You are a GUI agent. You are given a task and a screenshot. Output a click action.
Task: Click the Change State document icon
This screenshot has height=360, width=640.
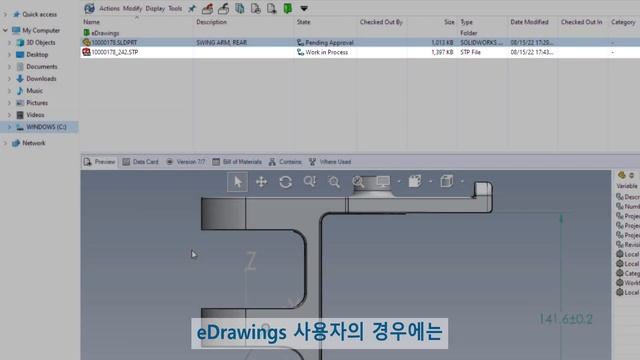271,8
